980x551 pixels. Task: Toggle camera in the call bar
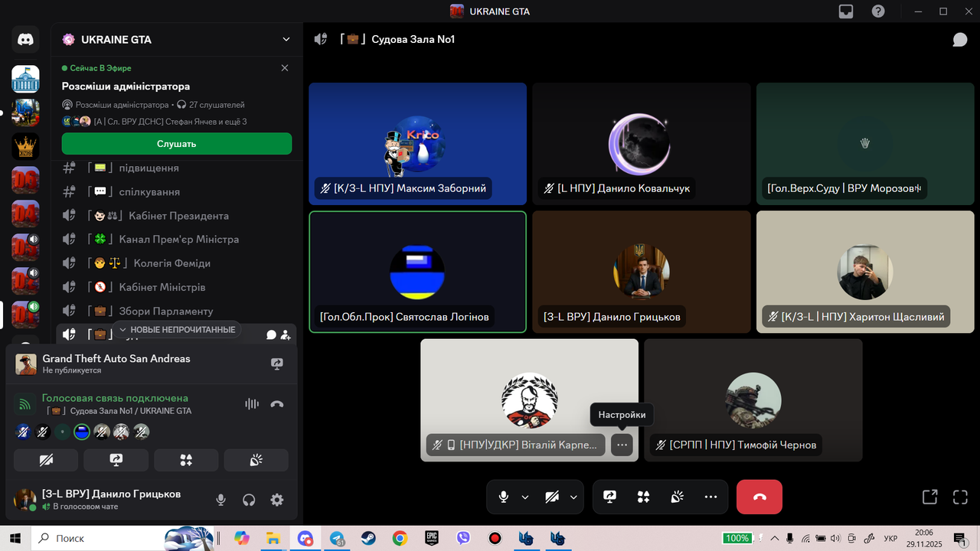click(552, 497)
